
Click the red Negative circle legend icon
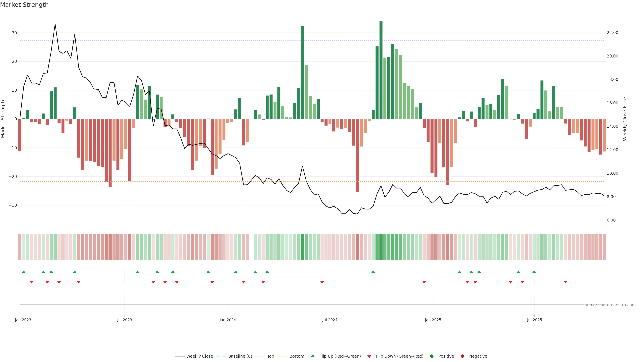(462, 356)
